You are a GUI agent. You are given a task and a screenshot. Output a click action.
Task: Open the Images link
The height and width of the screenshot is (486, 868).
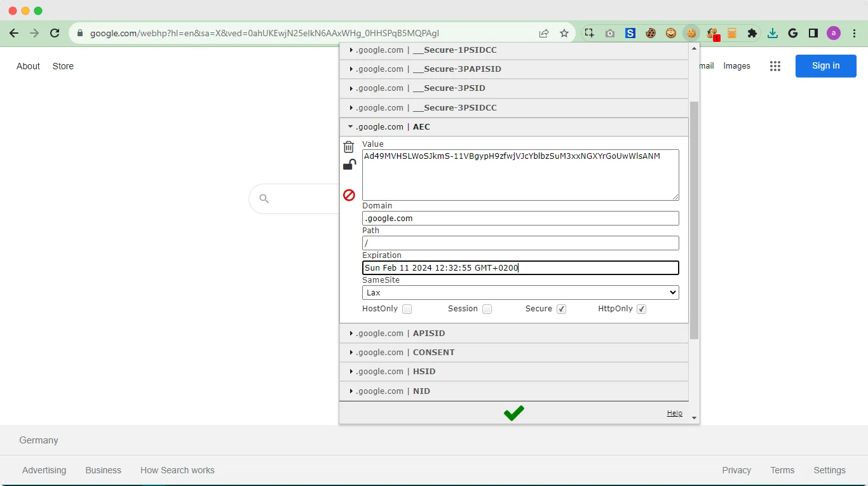coord(736,66)
